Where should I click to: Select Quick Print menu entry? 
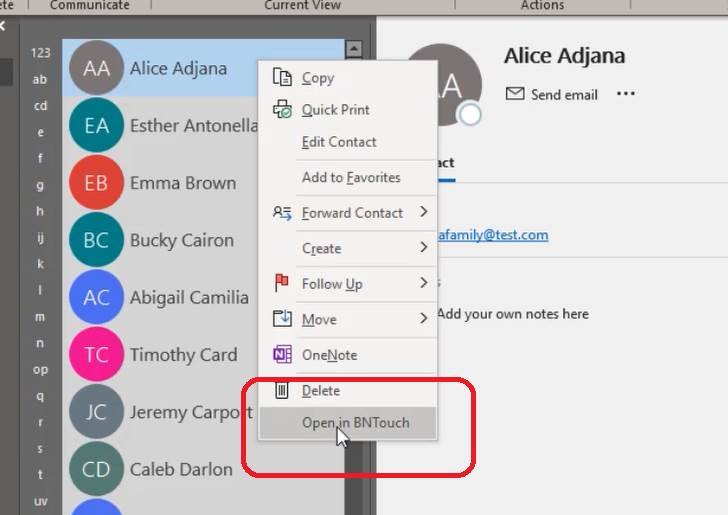tap(348, 110)
